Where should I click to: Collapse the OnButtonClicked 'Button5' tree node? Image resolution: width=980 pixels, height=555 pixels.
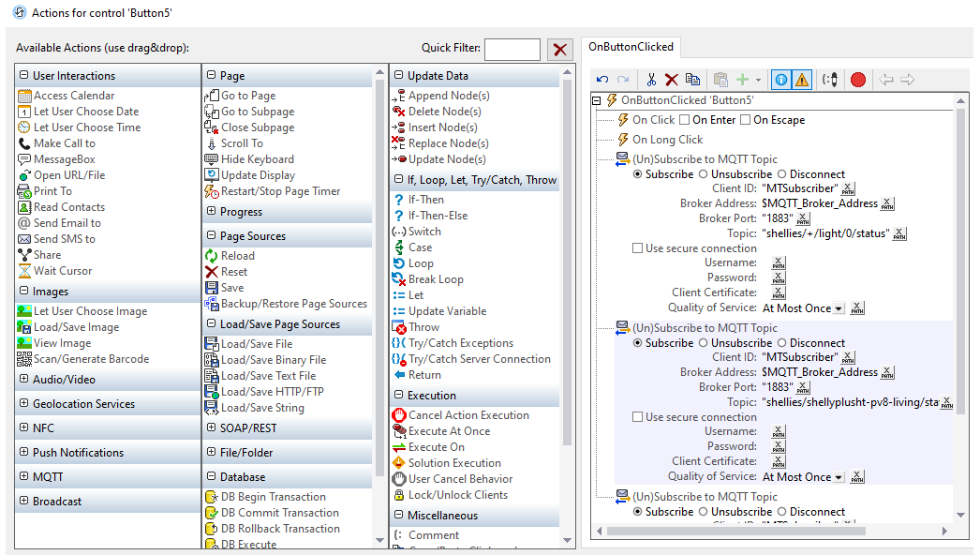coord(597,100)
